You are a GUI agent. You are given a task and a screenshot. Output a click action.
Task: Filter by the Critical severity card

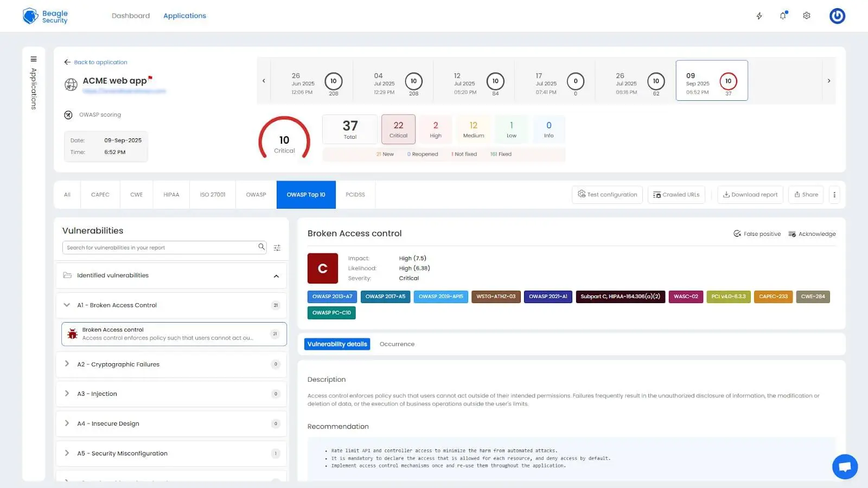pyautogui.click(x=398, y=129)
